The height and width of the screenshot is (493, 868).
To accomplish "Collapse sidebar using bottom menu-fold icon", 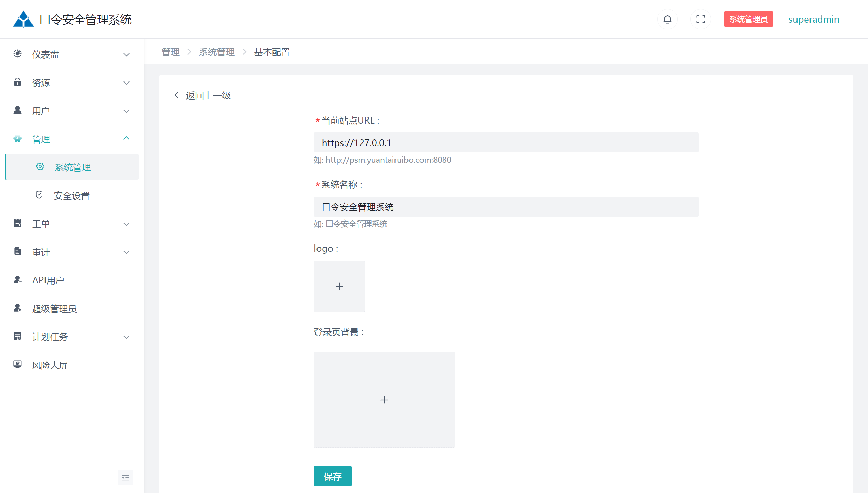I will click(x=126, y=477).
